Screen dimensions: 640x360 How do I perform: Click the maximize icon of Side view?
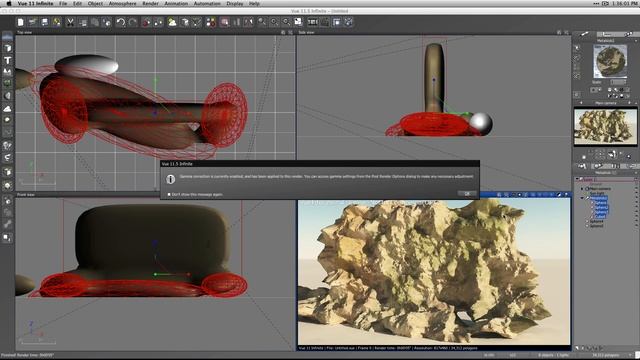point(567,32)
